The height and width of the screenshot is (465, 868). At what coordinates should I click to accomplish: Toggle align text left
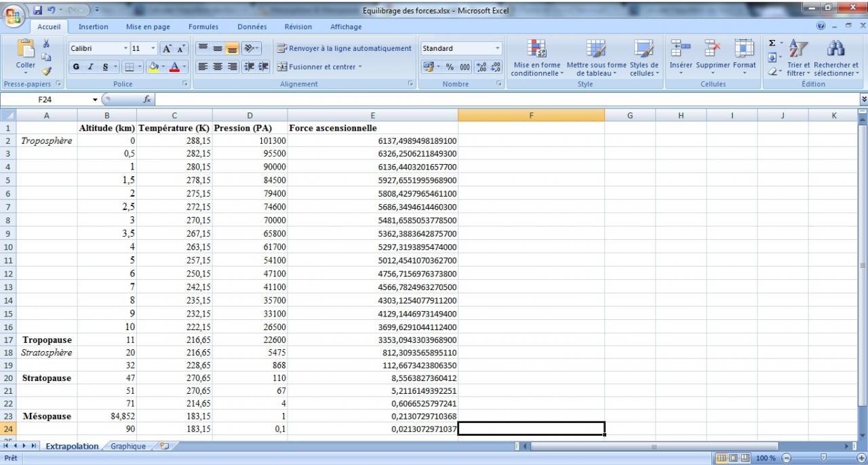(x=203, y=67)
